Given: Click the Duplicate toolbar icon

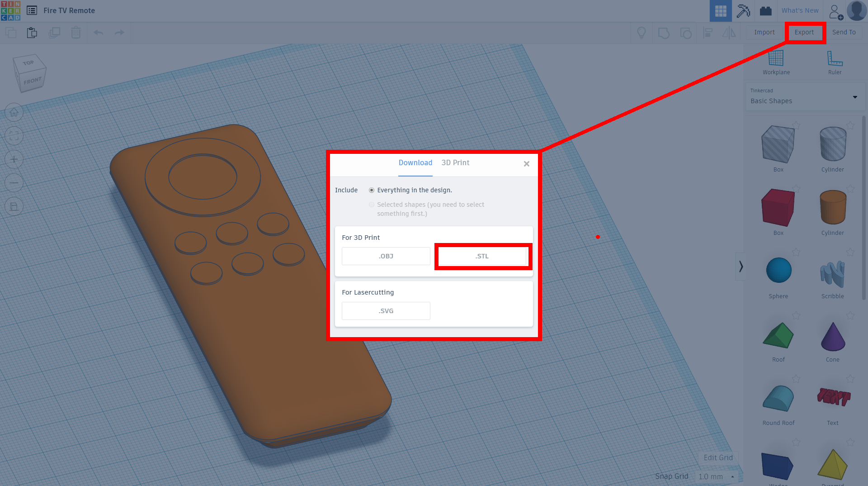Looking at the screenshot, I should click(54, 33).
